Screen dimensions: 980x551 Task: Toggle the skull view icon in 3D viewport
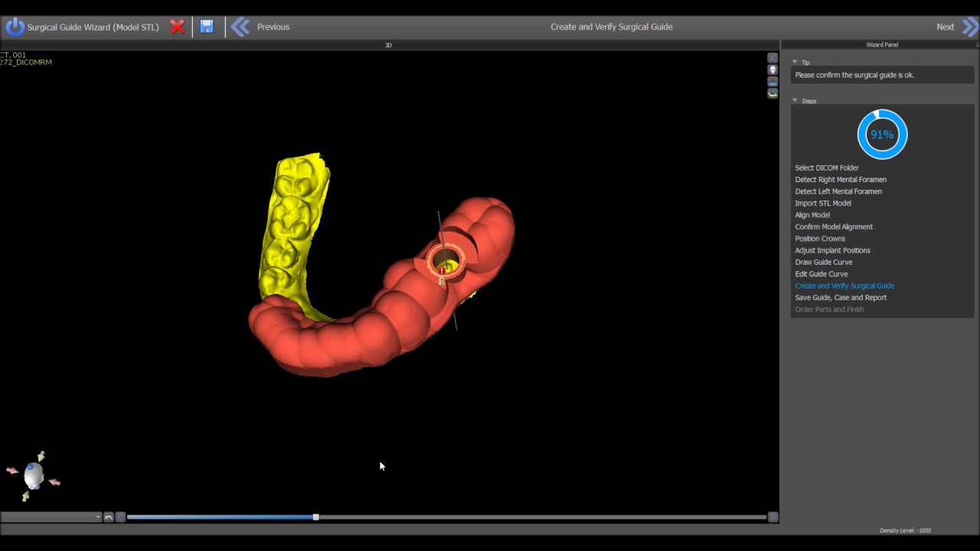pyautogui.click(x=773, y=70)
